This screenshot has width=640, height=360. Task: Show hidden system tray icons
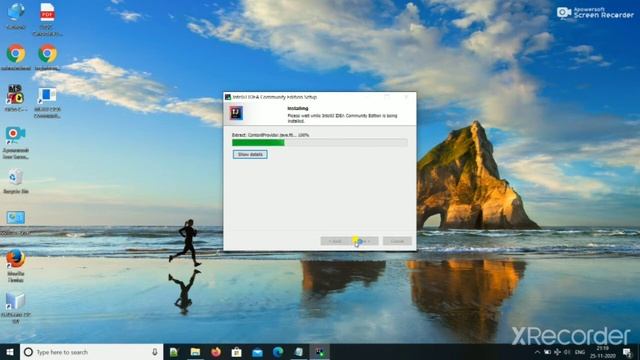point(537,352)
